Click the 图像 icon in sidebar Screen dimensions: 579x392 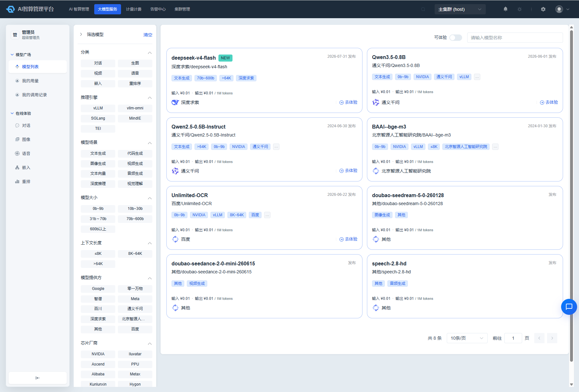tap(17, 139)
